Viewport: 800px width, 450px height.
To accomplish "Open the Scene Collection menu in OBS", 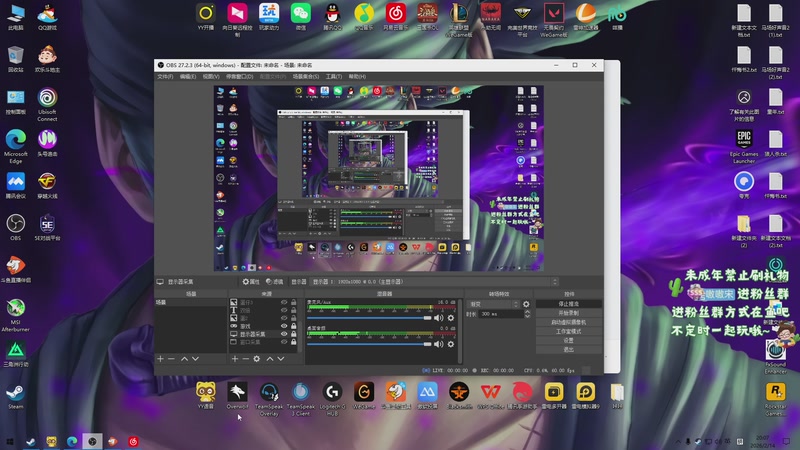I will pos(306,77).
